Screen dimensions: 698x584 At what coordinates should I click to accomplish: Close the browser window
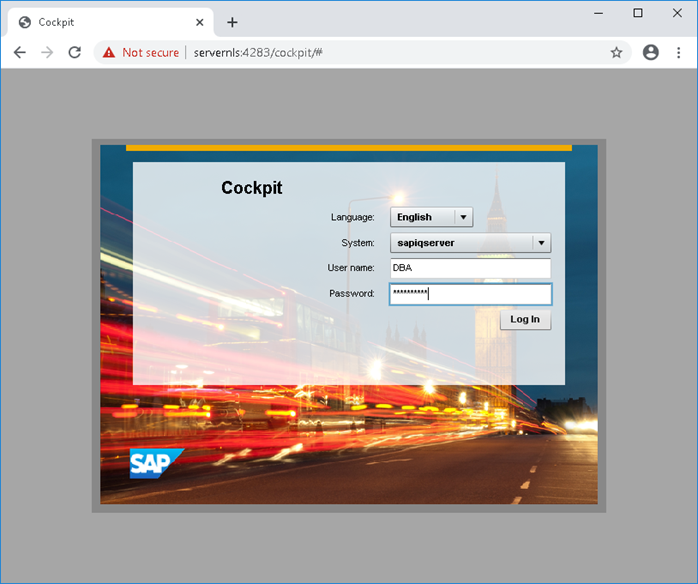[677, 13]
